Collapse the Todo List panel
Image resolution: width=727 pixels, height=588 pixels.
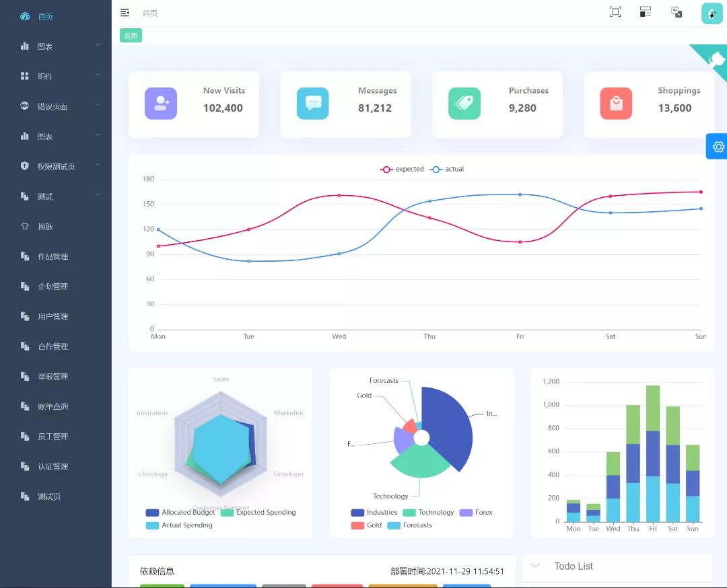(536, 566)
